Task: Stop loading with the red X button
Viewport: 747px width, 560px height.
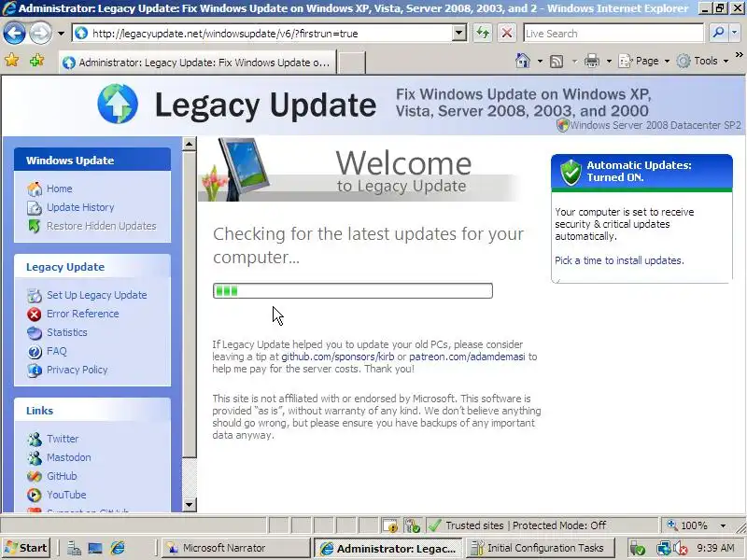Action: [x=507, y=34]
